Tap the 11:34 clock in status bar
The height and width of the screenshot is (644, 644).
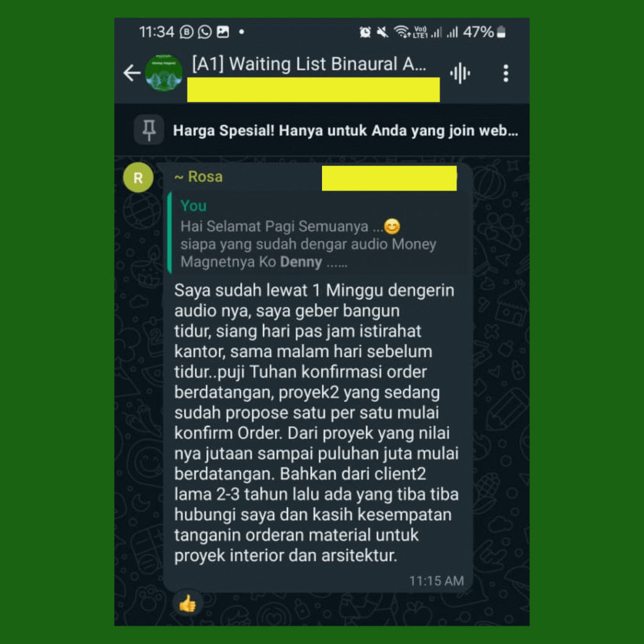click(x=157, y=32)
